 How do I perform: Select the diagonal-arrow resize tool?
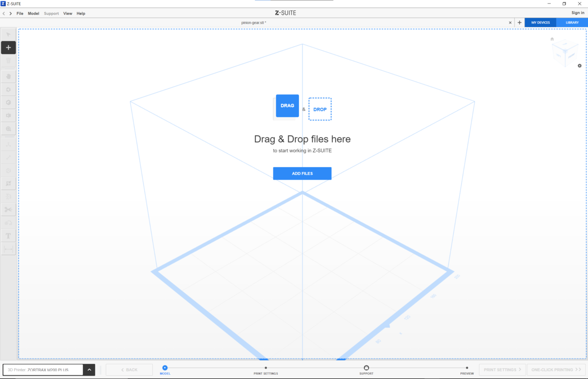coord(8,158)
